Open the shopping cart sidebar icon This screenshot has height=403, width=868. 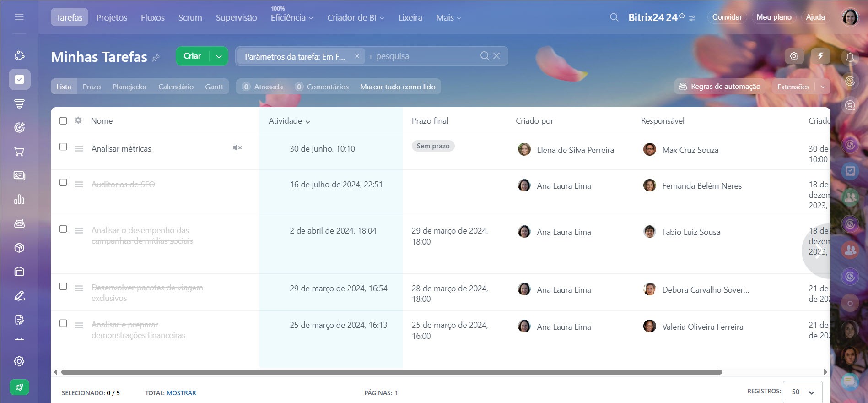[19, 152]
